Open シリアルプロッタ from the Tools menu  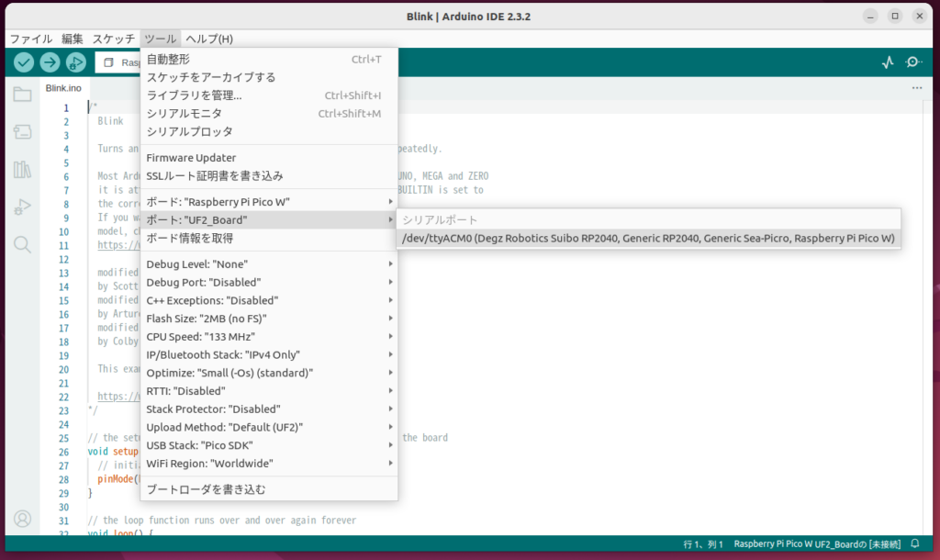coord(269,131)
